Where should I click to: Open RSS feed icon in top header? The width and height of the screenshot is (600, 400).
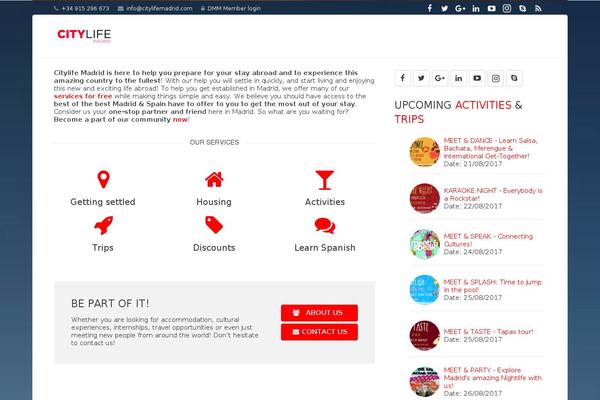(x=538, y=8)
